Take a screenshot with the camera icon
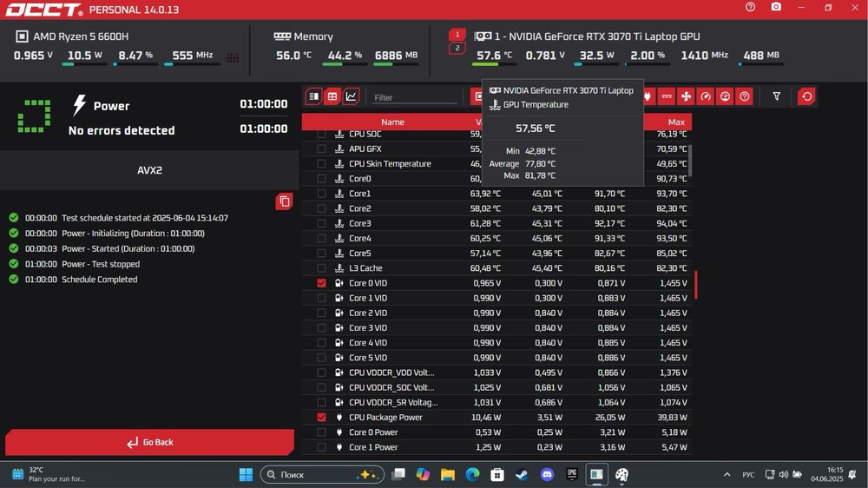Screen dimensions: 868x488 pyautogui.click(x=776, y=7)
